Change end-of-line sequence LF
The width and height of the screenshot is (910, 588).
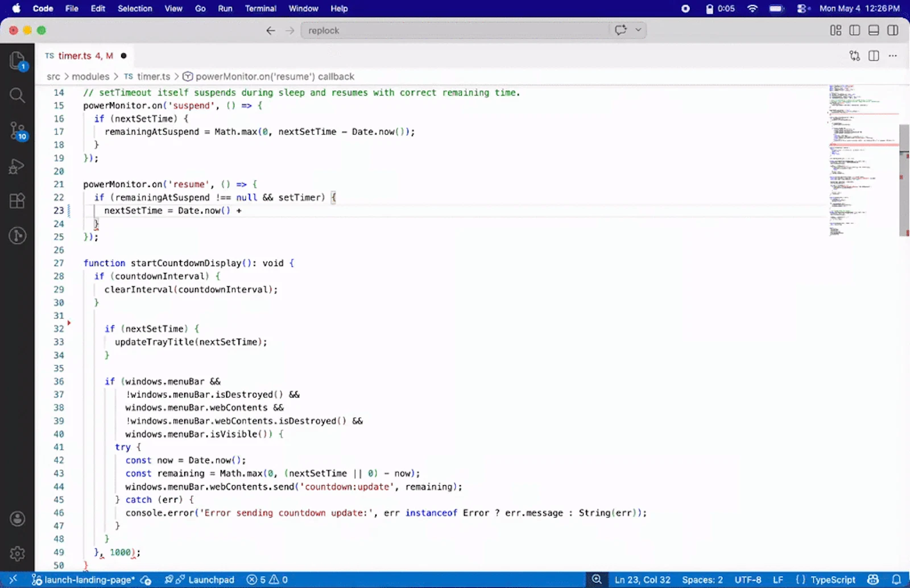778,580
